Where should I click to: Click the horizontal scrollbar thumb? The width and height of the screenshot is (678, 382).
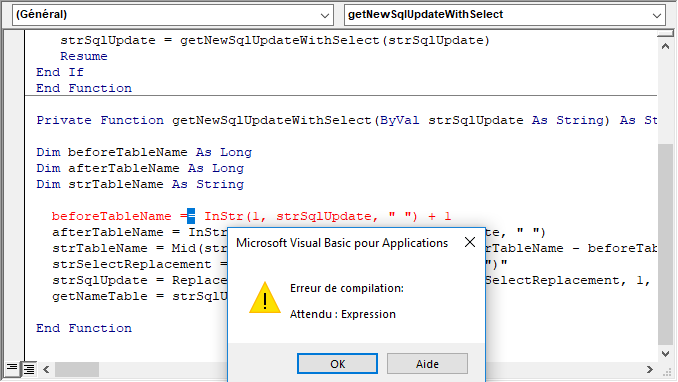coord(77,369)
